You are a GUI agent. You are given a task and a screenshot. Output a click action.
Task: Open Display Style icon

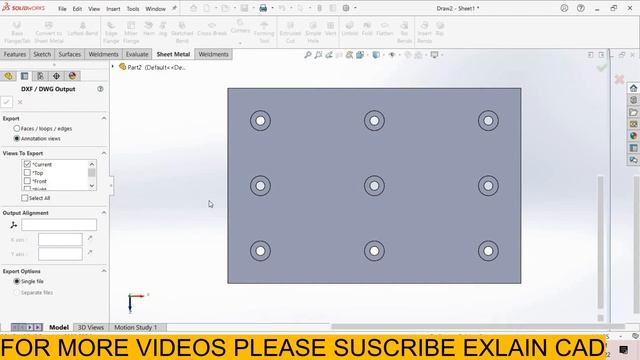pos(376,55)
